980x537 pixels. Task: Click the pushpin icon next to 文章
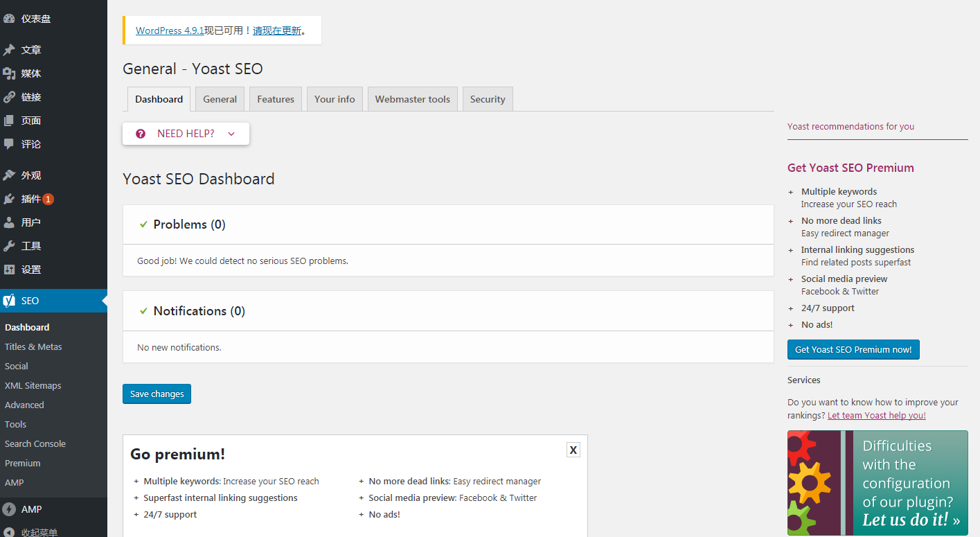(9, 50)
